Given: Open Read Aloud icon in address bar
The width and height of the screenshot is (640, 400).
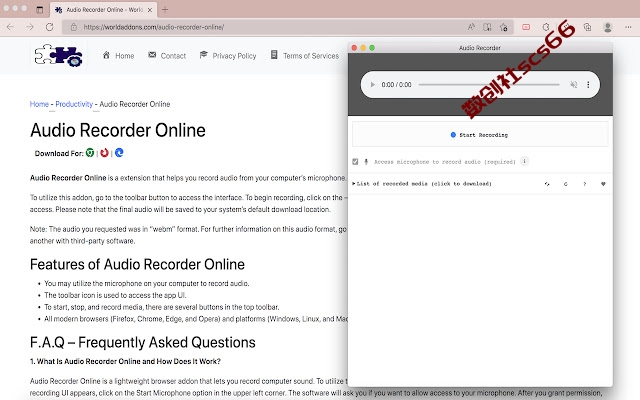Looking at the screenshot, I should pyautogui.click(x=471, y=27).
